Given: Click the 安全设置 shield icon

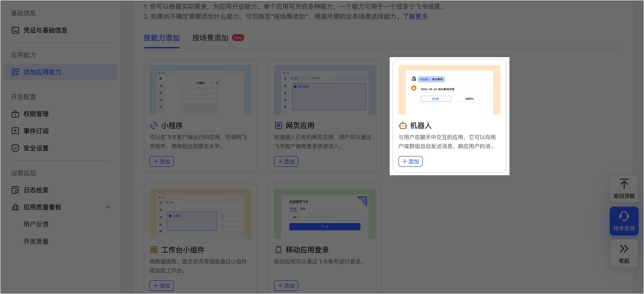Looking at the screenshot, I should tap(15, 148).
